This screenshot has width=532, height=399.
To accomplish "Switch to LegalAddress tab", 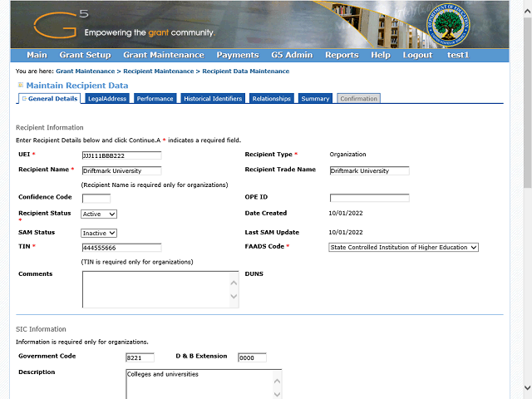I will (x=107, y=98).
